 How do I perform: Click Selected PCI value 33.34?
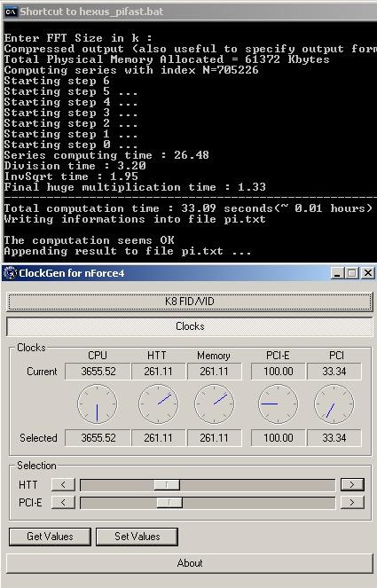(x=334, y=437)
